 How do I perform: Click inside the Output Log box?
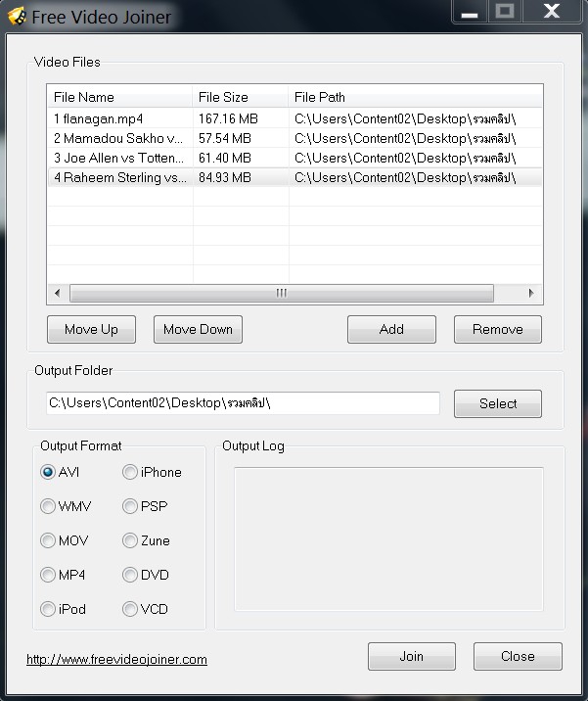click(388, 539)
